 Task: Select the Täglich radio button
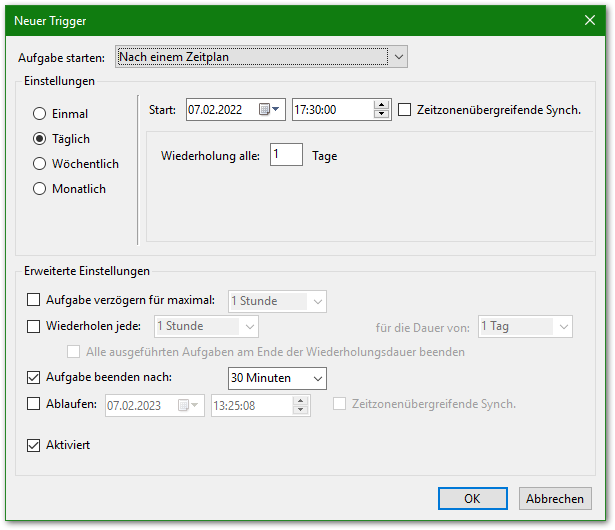[40, 139]
